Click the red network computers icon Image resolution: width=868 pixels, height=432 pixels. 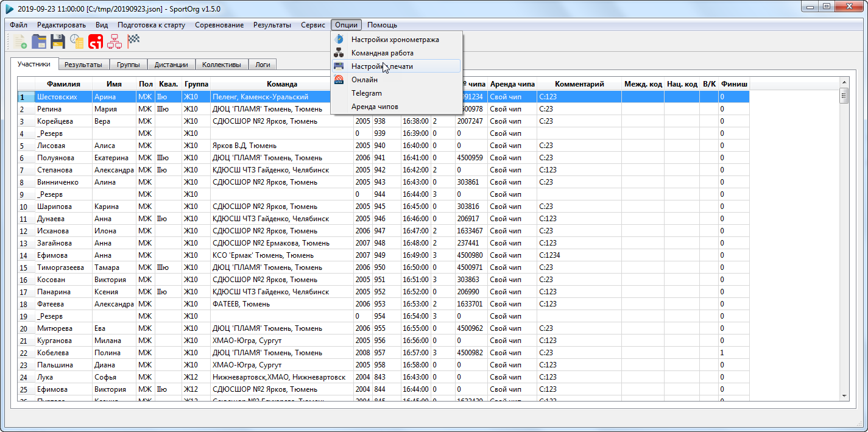tap(115, 41)
